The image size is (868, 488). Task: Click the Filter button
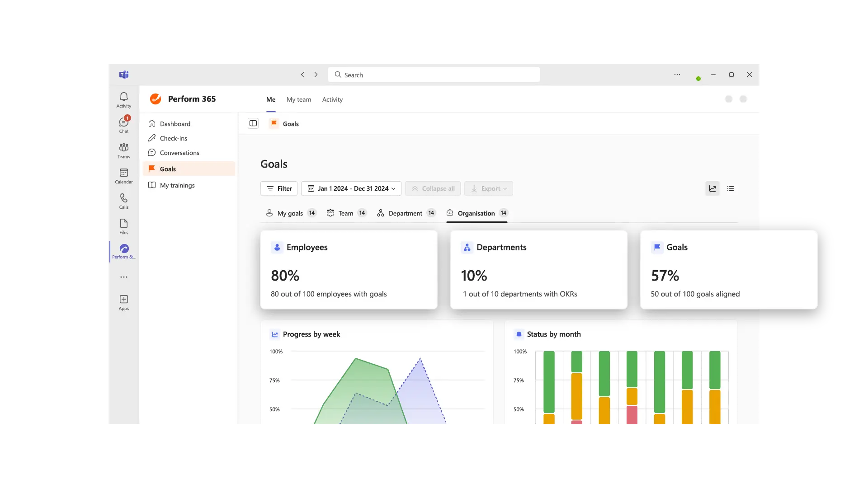(279, 188)
